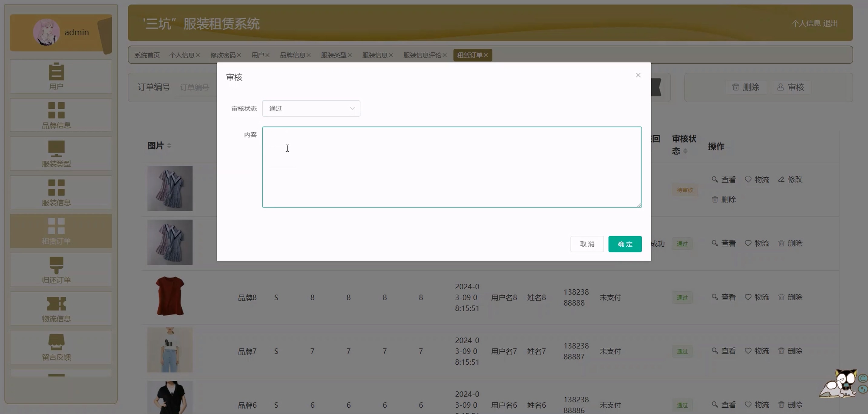This screenshot has height=414, width=868.
Task: Switch to the 服装类型 tab
Action: [x=334, y=55]
